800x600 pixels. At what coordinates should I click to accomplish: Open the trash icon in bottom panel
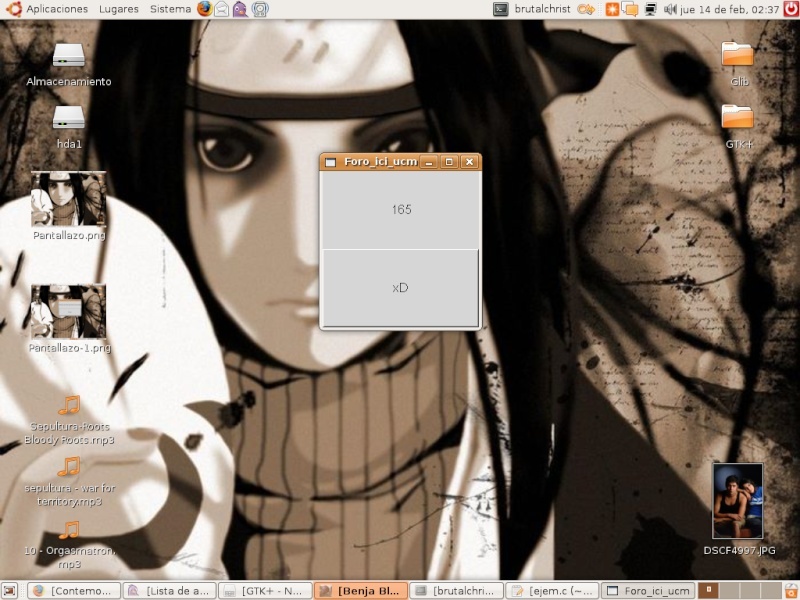(790, 591)
